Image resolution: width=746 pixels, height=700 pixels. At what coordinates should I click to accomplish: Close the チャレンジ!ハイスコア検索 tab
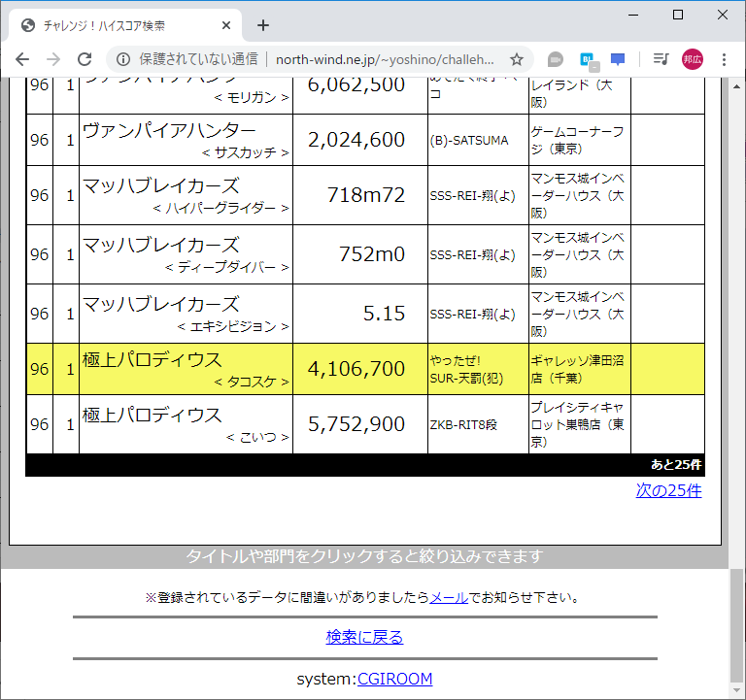[x=226, y=25]
